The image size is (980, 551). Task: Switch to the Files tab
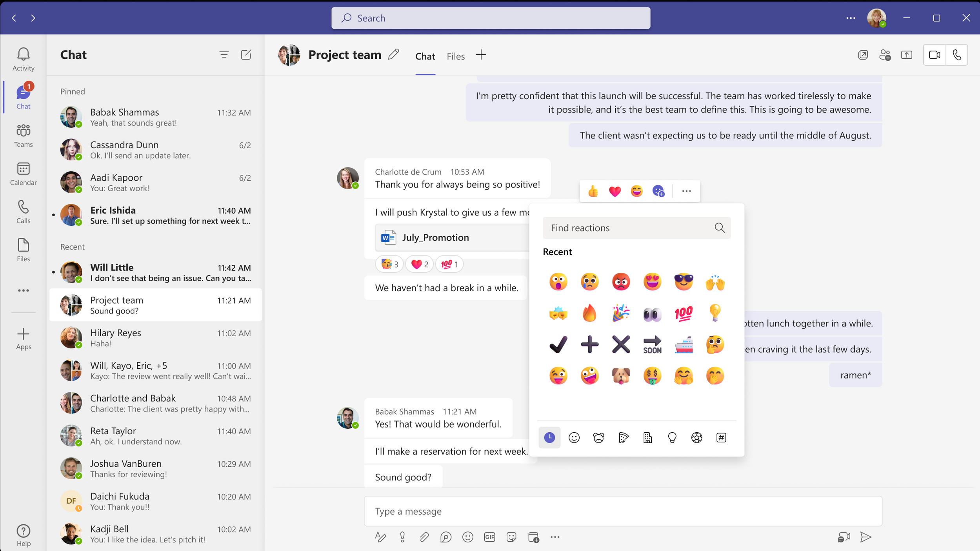[456, 56]
